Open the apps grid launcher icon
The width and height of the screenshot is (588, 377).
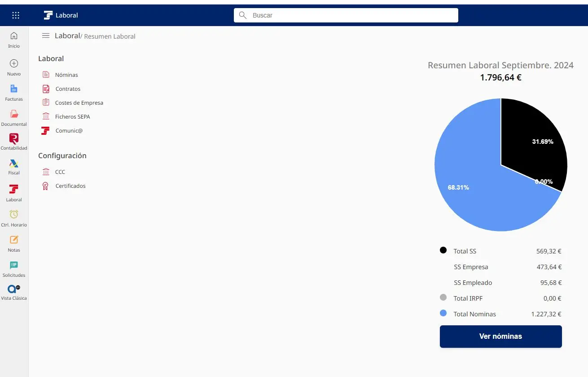[x=16, y=15]
